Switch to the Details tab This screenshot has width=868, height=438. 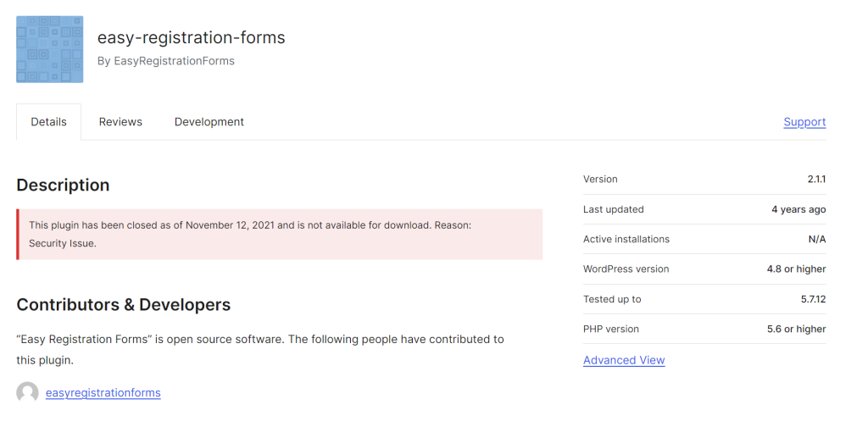(x=48, y=122)
